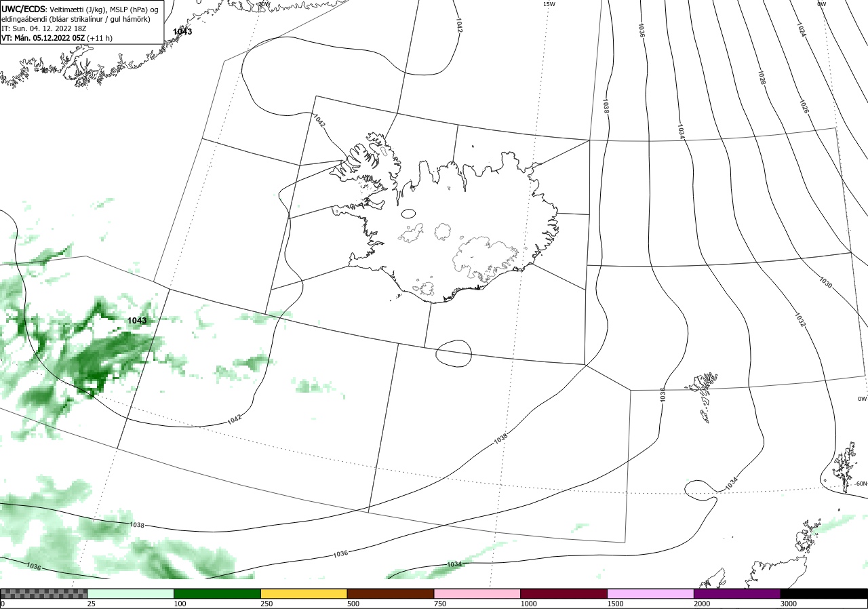This screenshot has height=609, width=868.
Task: Click the '(+11 h)' forecast offset text
Action: tap(100, 38)
